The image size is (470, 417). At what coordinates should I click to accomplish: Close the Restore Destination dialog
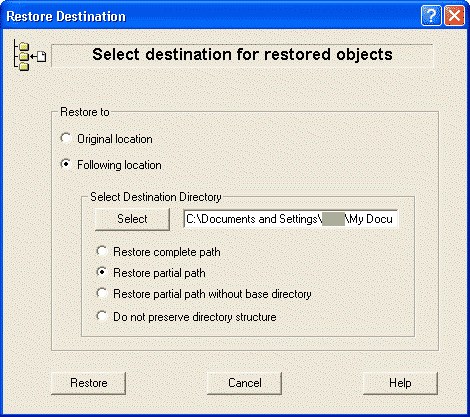(x=454, y=15)
